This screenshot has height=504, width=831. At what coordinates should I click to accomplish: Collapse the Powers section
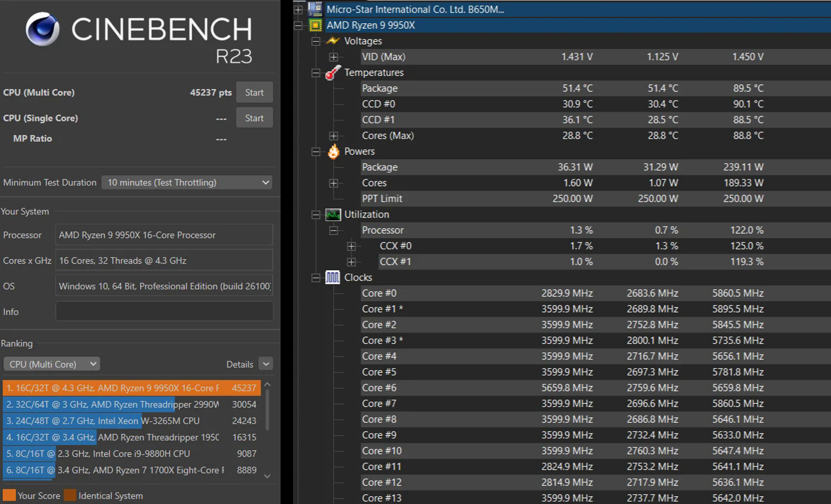click(316, 152)
